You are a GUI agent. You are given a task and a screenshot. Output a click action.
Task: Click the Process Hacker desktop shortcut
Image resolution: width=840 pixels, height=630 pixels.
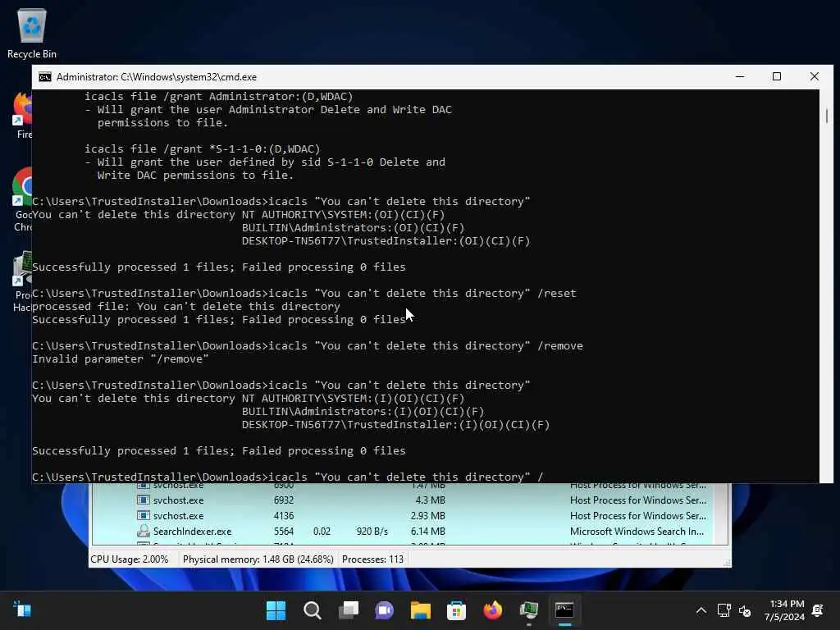click(21, 281)
